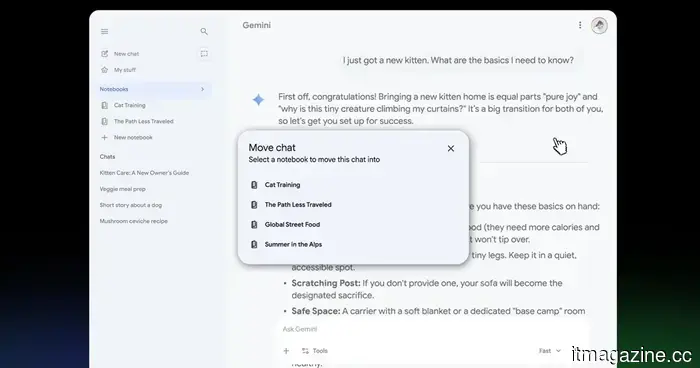Click the Cat Training icon in sidebar

(x=104, y=105)
